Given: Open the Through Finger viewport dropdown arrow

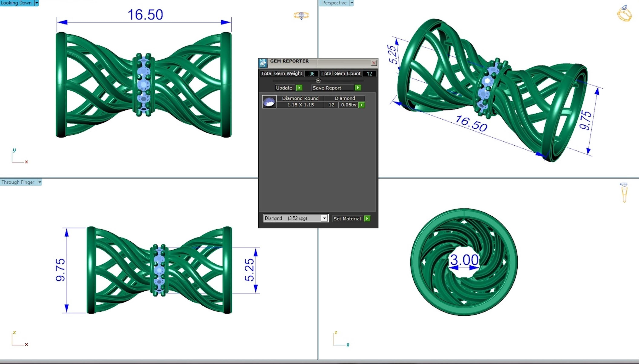Looking at the screenshot, I should (x=39, y=182).
